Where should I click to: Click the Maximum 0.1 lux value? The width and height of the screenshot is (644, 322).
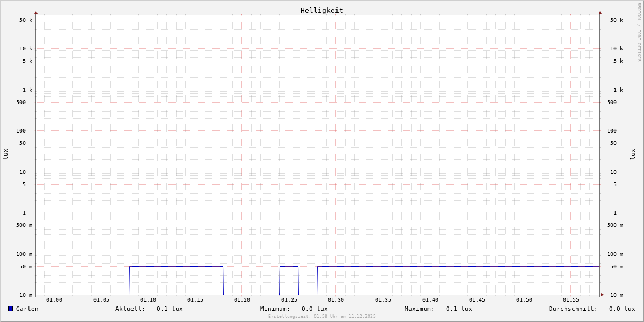pyautogui.click(x=459, y=309)
